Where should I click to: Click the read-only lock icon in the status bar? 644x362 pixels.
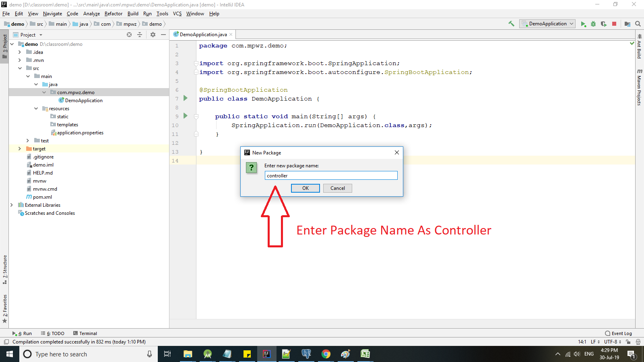click(628, 342)
